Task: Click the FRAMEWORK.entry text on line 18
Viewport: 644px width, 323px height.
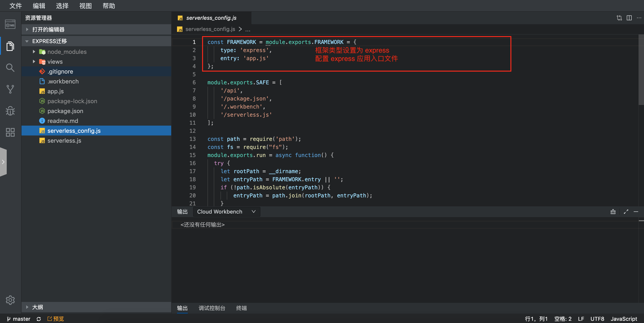Action: 296,179
